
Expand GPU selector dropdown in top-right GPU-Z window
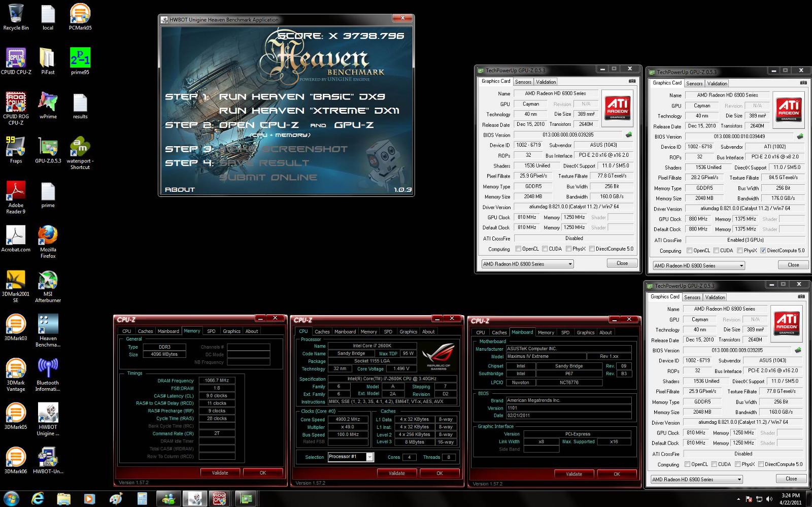tap(741, 265)
